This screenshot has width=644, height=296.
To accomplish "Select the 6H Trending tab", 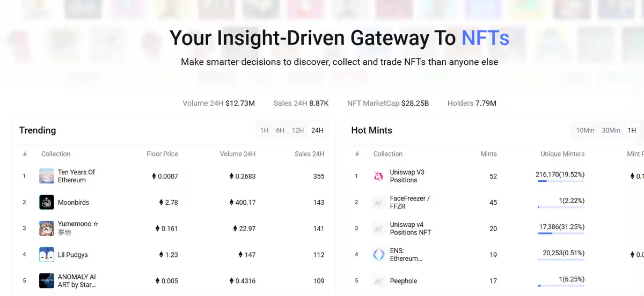I will (280, 130).
